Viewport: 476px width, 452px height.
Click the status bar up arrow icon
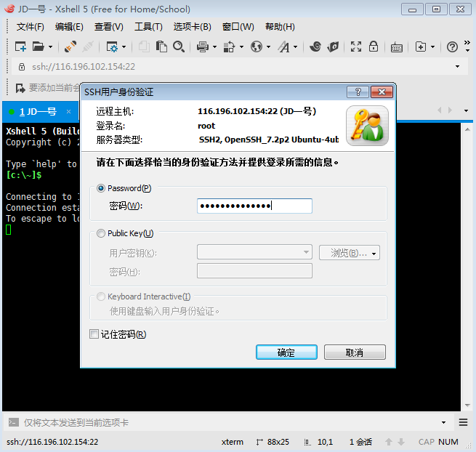(x=389, y=442)
